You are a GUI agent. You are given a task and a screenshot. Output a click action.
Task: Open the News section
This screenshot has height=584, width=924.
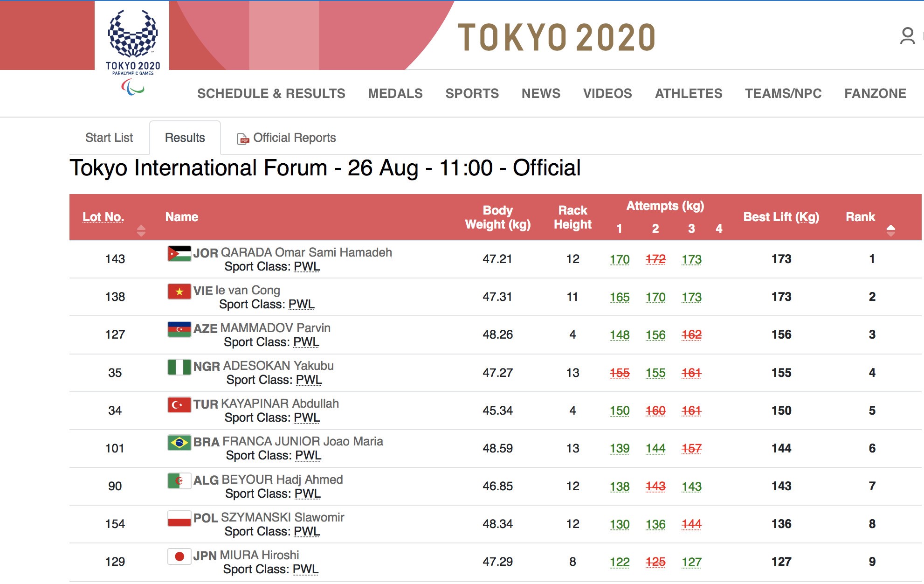coord(541,93)
